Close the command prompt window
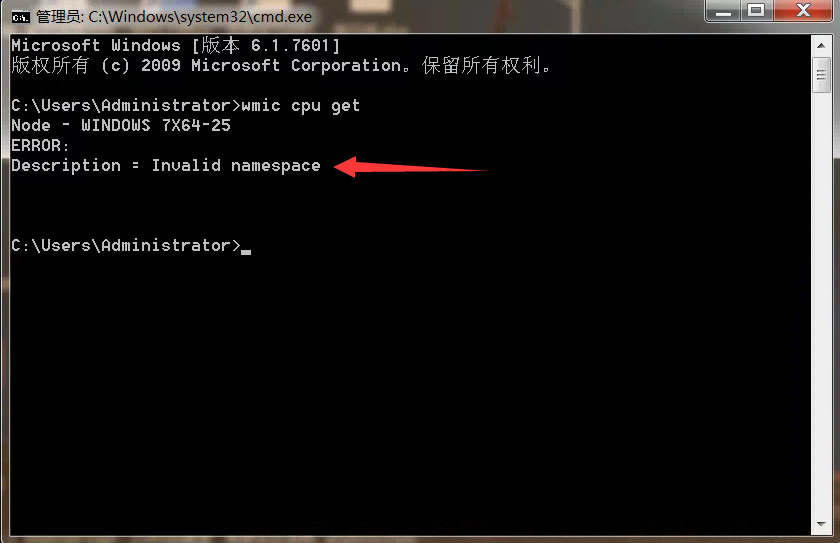Image resolution: width=840 pixels, height=543 pixels. (803, 11)
